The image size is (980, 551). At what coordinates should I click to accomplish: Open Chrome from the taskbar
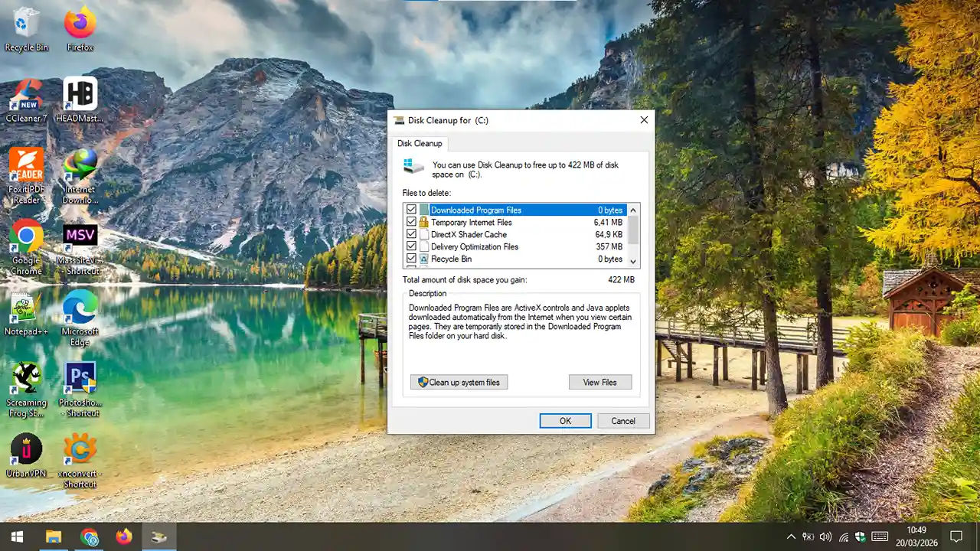point(89,536)
